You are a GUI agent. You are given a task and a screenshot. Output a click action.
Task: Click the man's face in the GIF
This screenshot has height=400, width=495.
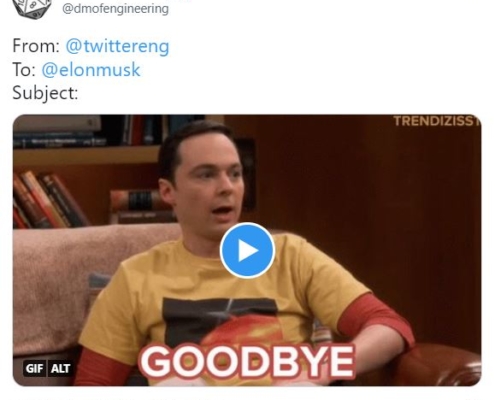coord(207,187)
